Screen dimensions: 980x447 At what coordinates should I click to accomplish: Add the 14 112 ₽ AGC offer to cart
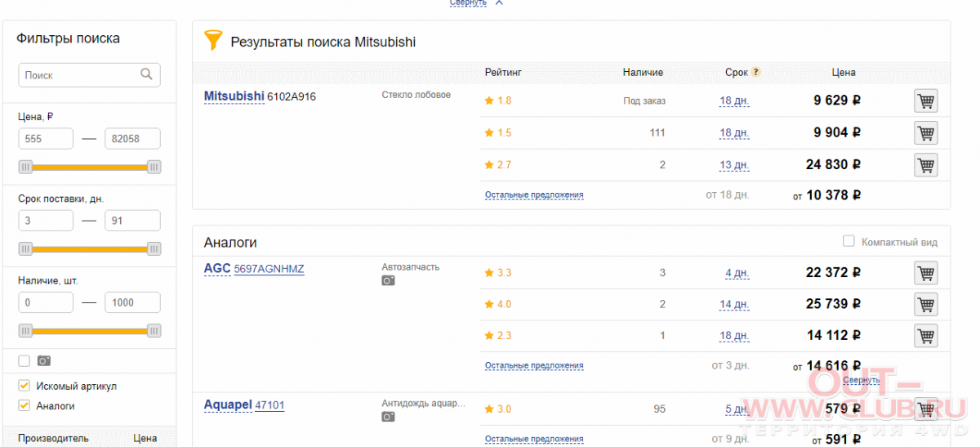(925, 336)
